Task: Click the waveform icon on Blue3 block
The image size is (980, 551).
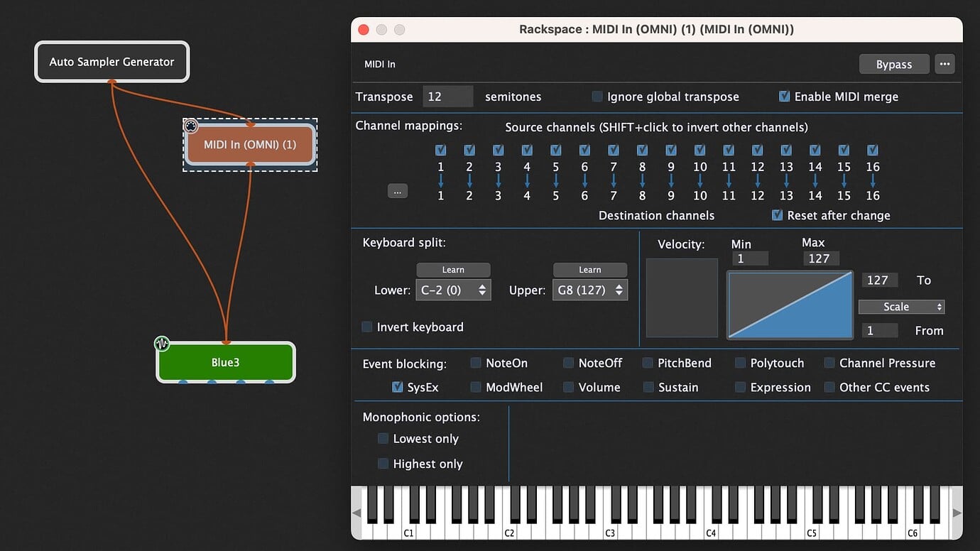Action: point(162,344)
